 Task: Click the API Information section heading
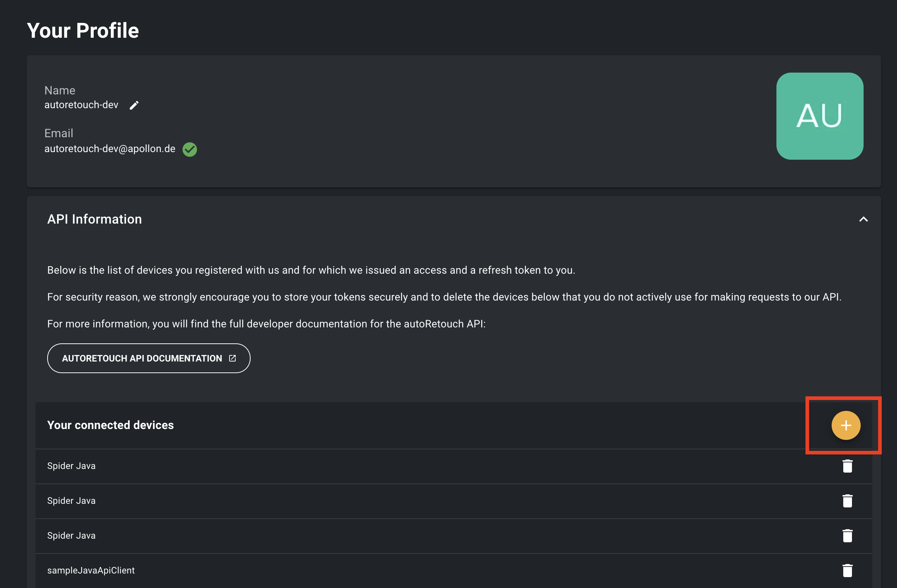94,219
